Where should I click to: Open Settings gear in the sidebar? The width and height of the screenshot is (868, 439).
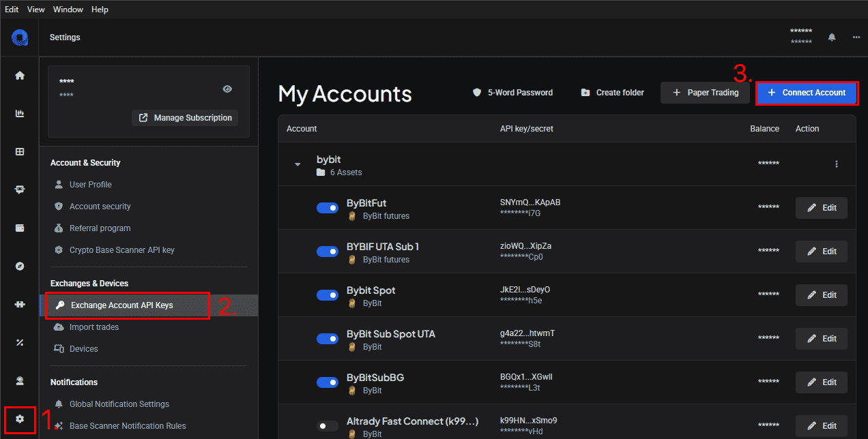click(20, 419)
